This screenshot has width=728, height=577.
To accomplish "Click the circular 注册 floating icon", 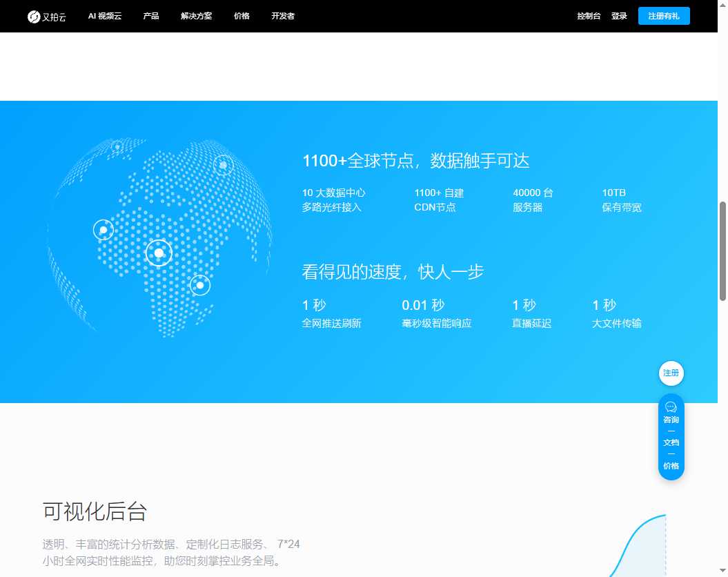I will point(671,373).
